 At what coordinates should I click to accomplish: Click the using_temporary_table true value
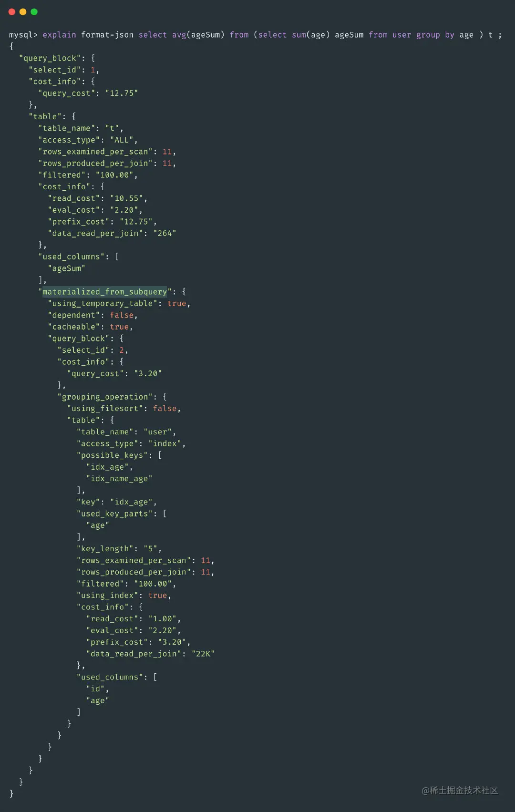tap(177, 304)
